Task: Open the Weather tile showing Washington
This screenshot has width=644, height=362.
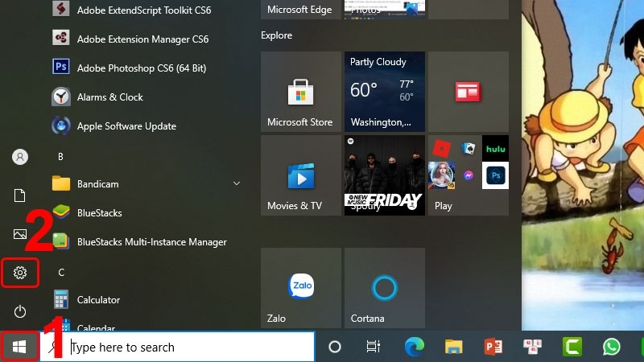Action: tap(385, 92)
